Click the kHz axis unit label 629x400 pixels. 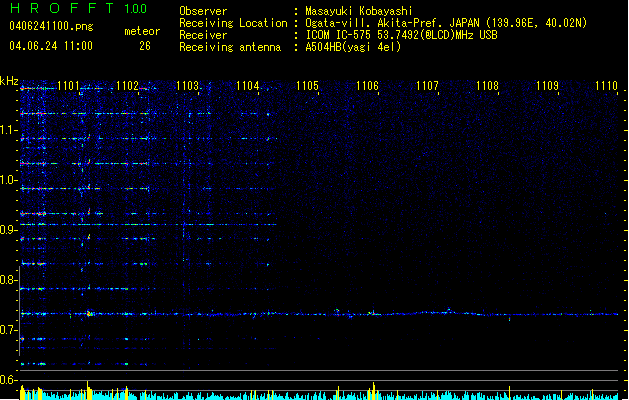[9, 81]
